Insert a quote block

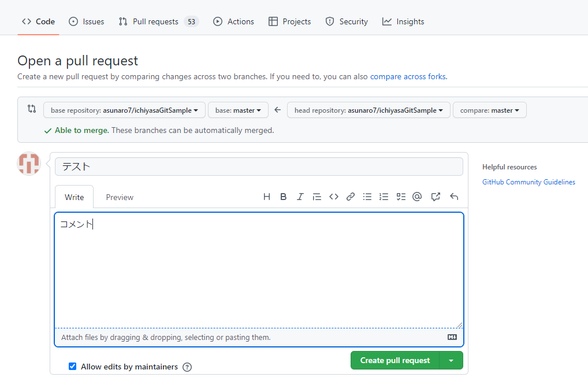coord(317,197)
